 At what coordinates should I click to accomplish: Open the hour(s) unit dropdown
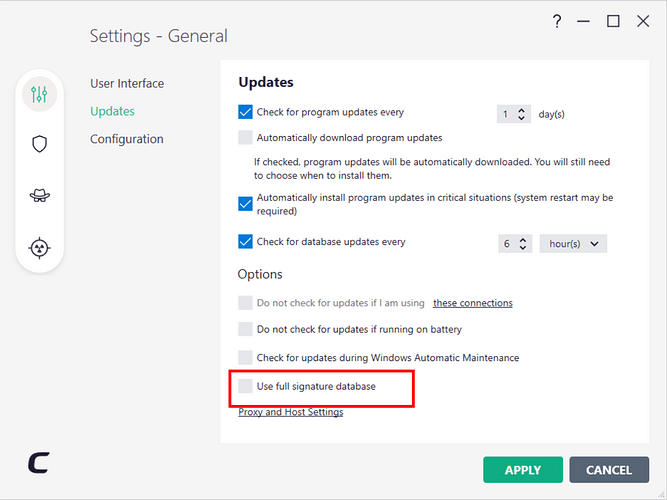pos(573,243)
